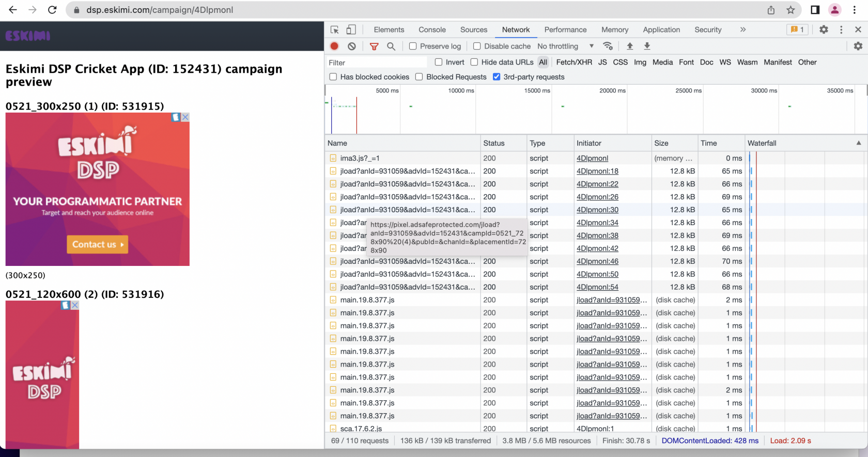The width and height of the screenshot is (868, 457).
Task: Open the browser profile avatar
Action: (834, 10)
